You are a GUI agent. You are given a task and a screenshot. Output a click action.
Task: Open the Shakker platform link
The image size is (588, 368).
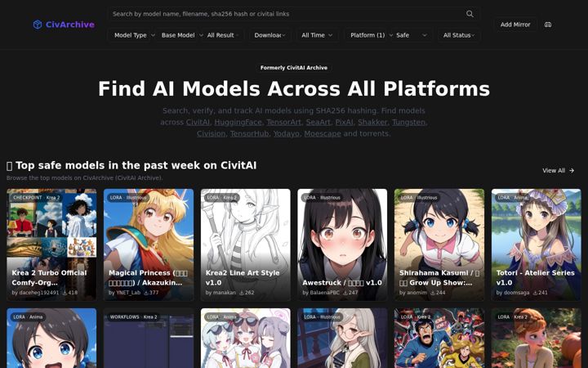coord(372,123)
